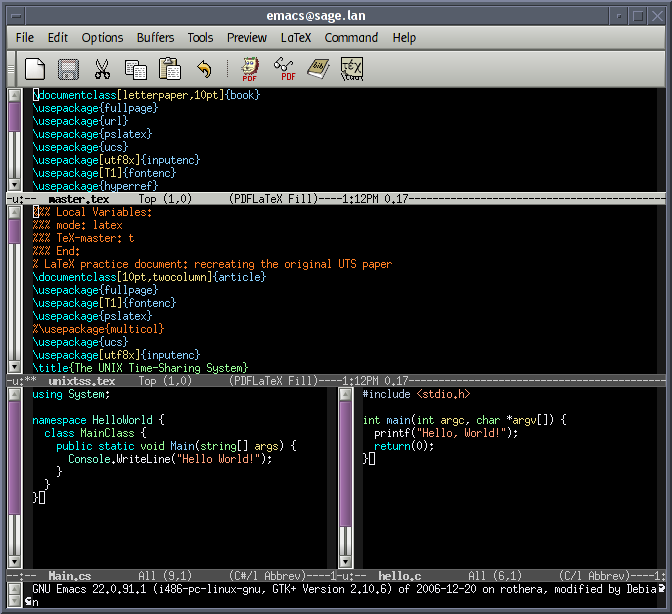Expand the Command menu

click(351, 38)
